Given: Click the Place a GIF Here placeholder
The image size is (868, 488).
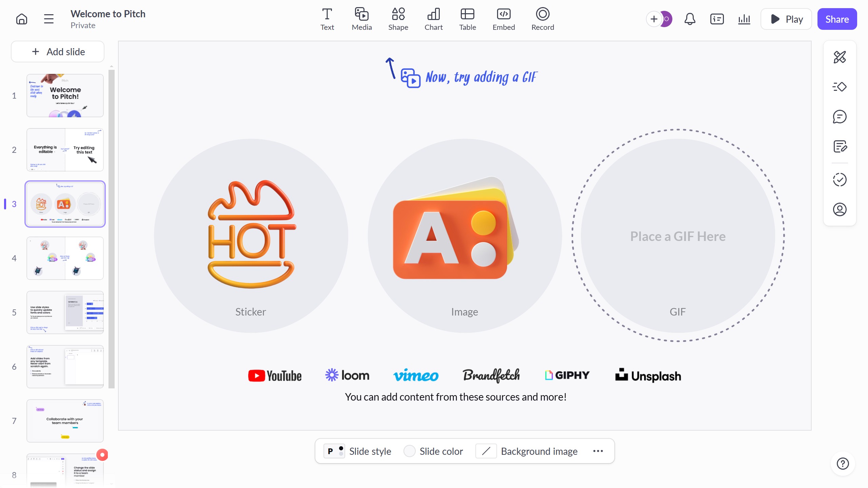Looking at the screenshot, I should tap(678, 236).
